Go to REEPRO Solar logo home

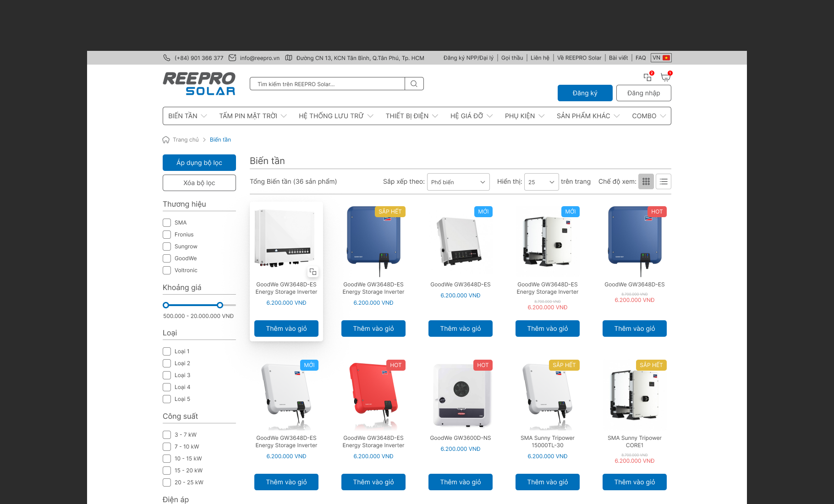point(199,83)
